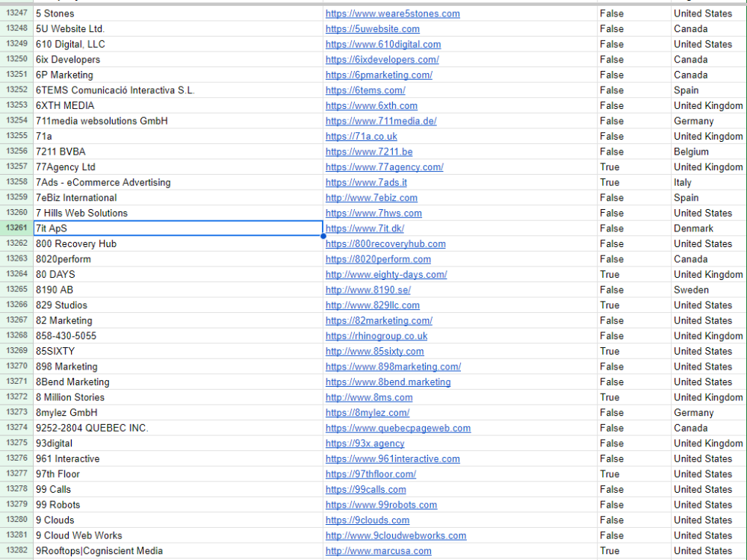Select the 'Denmark' cell
747x560 pixels.
coord(709,228)
